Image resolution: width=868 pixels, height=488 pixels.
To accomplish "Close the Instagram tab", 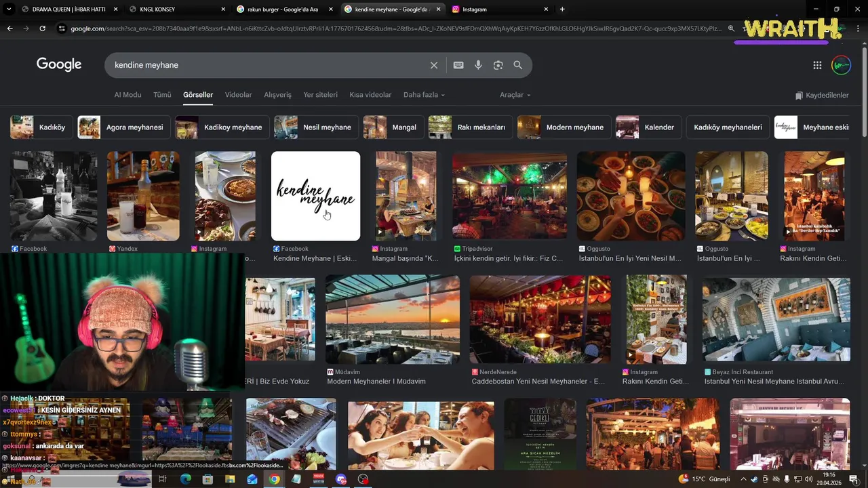I will pos(546,9).
